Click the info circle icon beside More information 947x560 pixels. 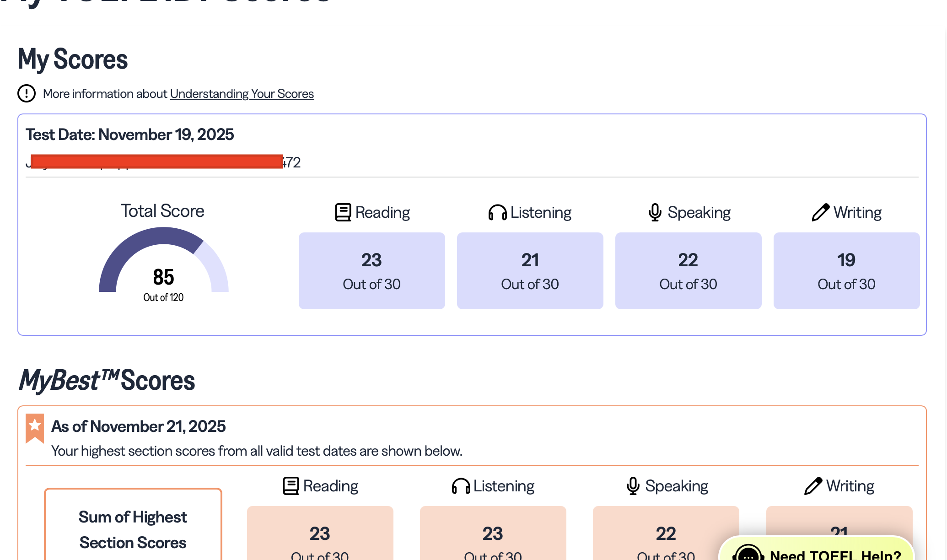tap(27, 93)
